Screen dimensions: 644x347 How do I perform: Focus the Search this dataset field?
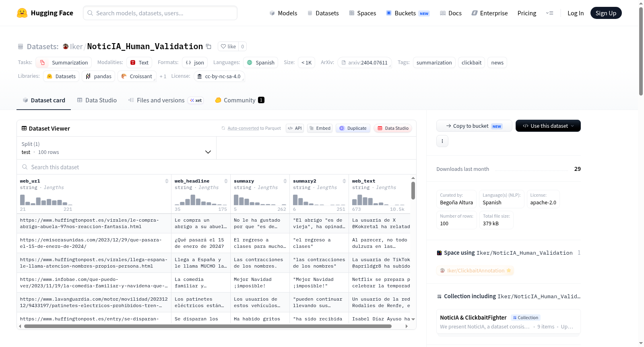(x=217, y=167)
